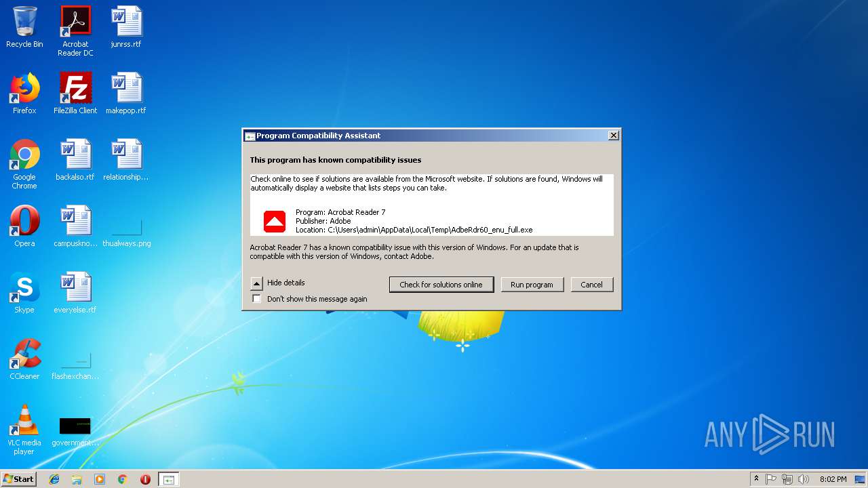
Task: Click the 8:02 PM clock
Action: pos(833,479)
